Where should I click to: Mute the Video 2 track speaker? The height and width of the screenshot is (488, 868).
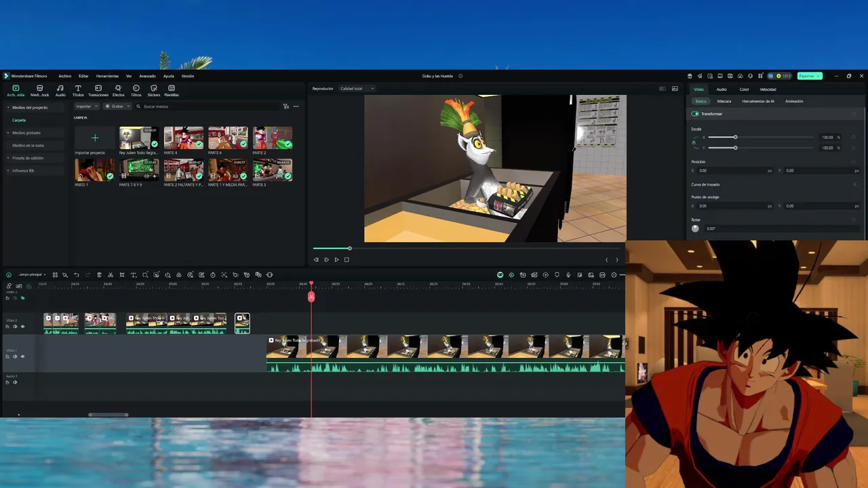(15, 327)
